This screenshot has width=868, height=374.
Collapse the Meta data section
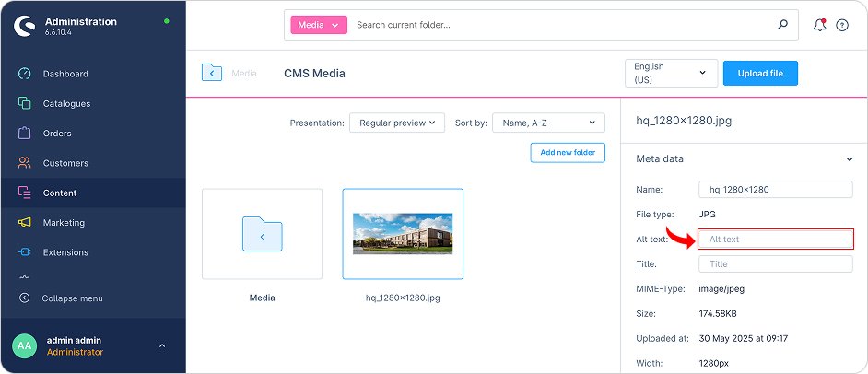(x=849, y=159)
